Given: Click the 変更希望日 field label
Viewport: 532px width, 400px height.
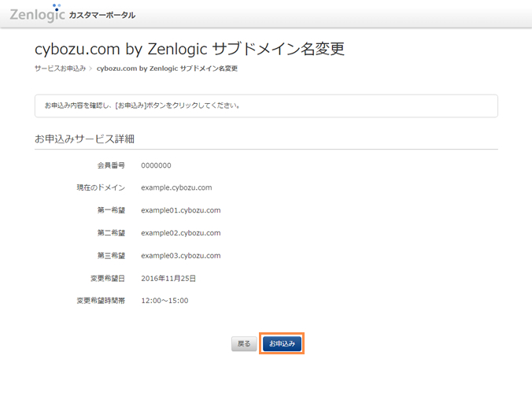Looking at the screenshot, I should pos(107,278).
